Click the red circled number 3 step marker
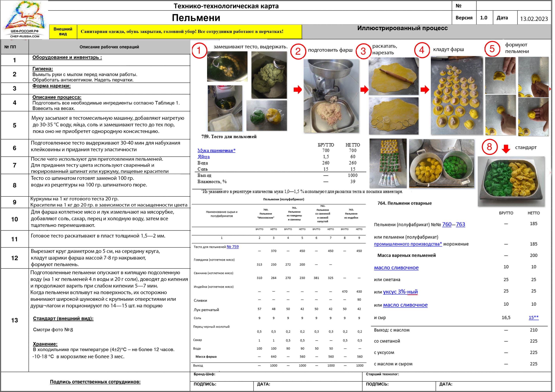Viewport: 555px width, 392px height. pyautogui.click(x=364, y=51)
